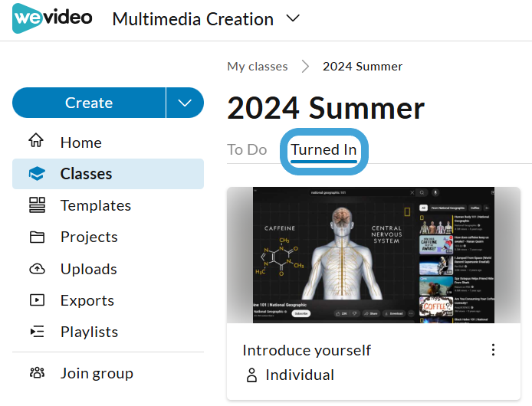Viewport: 532px width, 406px height.
Task: Click the Join group people icon
Action: (x=37, y=372)
